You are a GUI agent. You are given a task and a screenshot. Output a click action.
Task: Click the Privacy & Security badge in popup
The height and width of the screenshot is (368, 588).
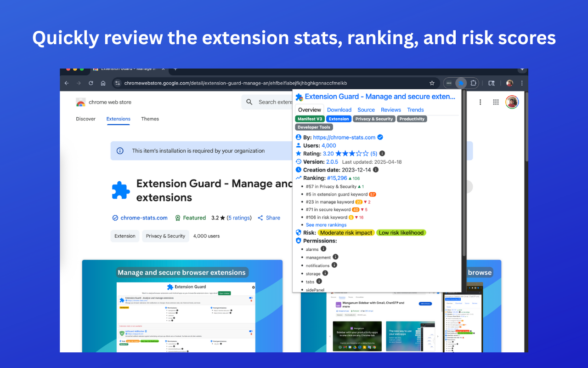374,119
